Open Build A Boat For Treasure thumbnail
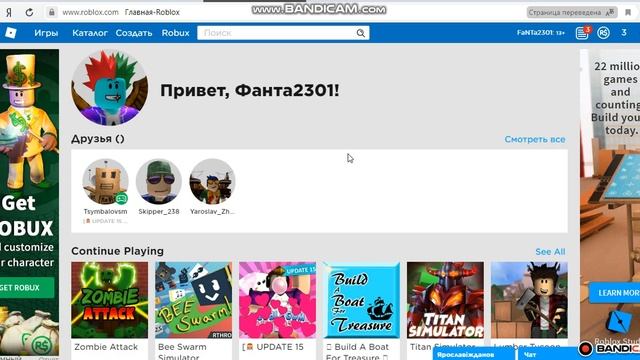The height and width of the screenshot is (360, 640). 362,300
